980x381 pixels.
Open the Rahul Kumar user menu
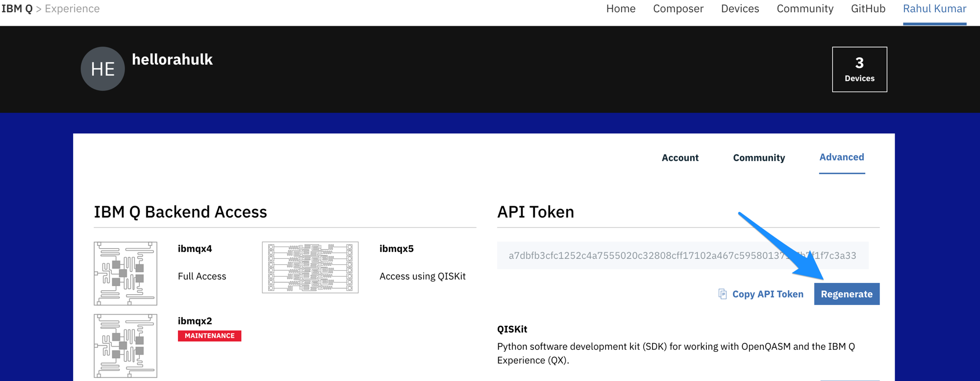click(x=934, y=9)
